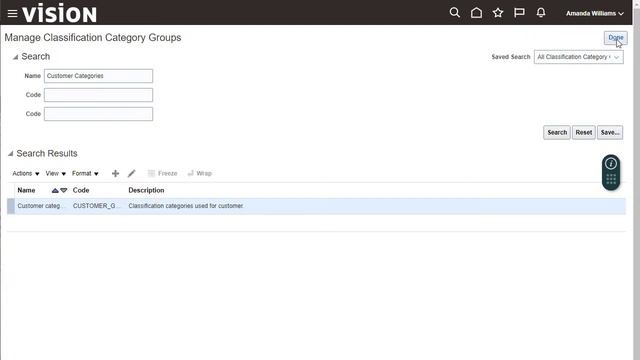Open the Format menu
This screenshot has width=640, height=360.
click(85, 173)
